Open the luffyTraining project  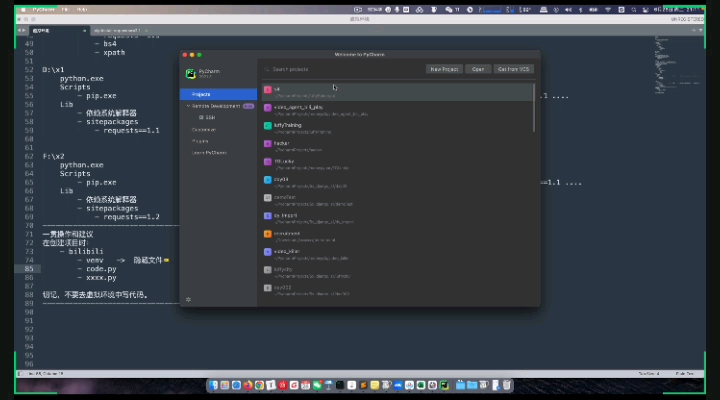[x=397, y=128]
